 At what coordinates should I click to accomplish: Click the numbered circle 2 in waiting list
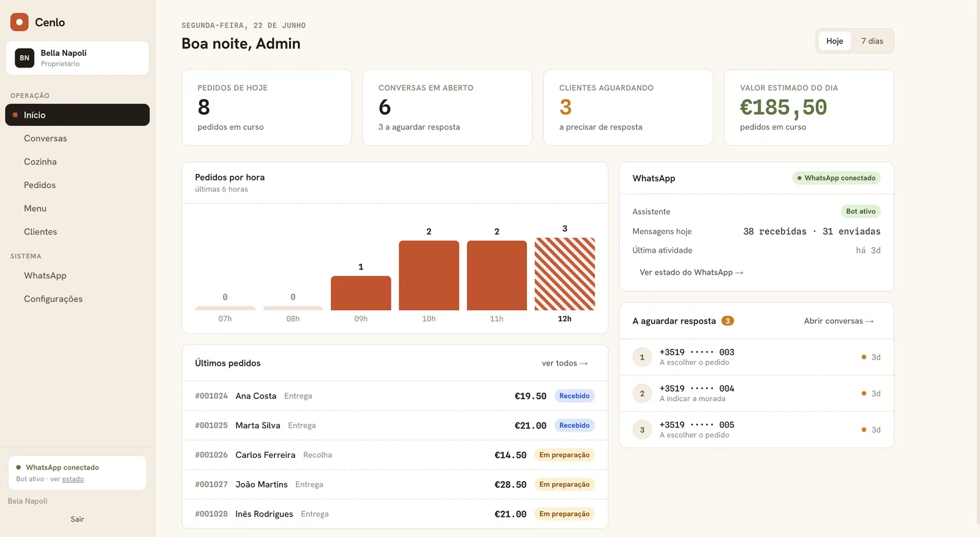point(642,394)
